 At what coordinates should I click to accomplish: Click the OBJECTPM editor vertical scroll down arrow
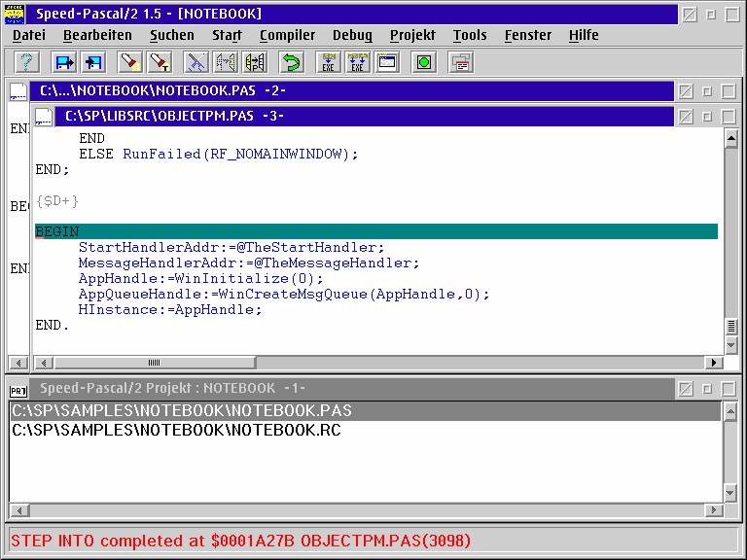tap(731, 345)
